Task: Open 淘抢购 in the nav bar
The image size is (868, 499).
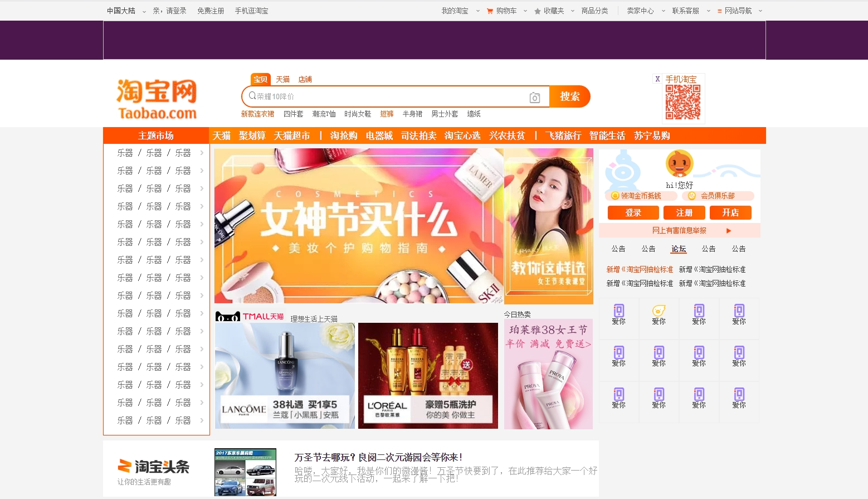Action: pos(344,135)
